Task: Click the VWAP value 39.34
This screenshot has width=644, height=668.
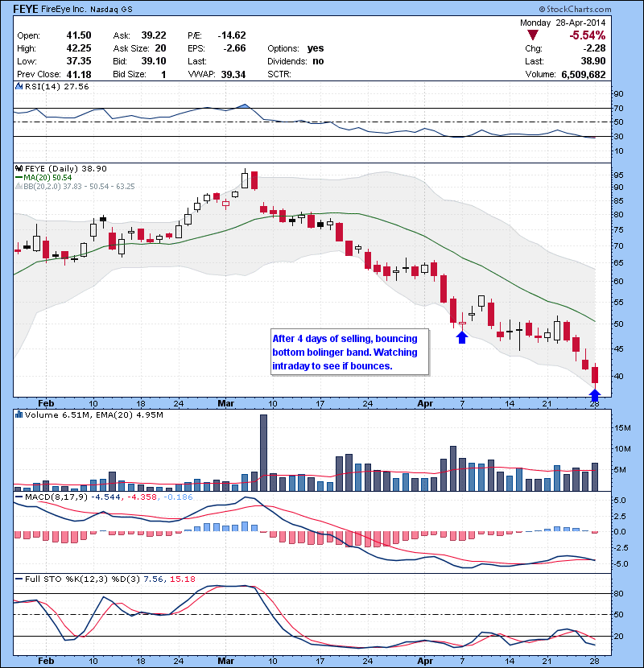Action: (233, 75)
